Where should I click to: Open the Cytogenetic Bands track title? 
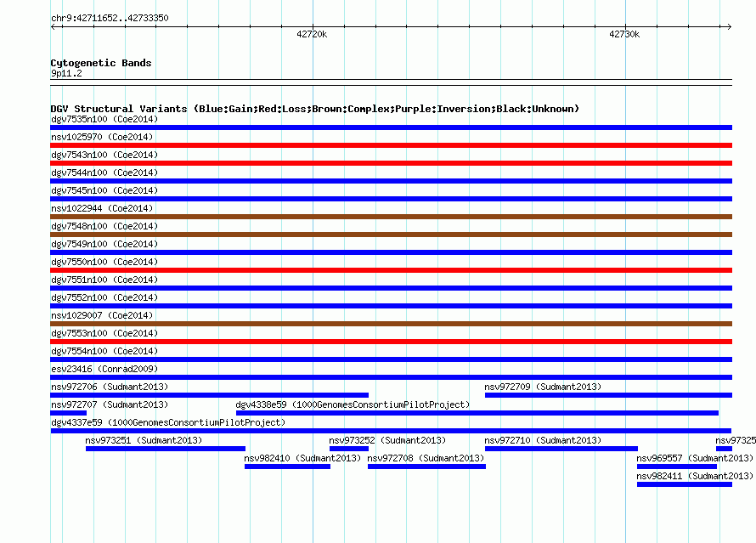(x=101, y=63)
